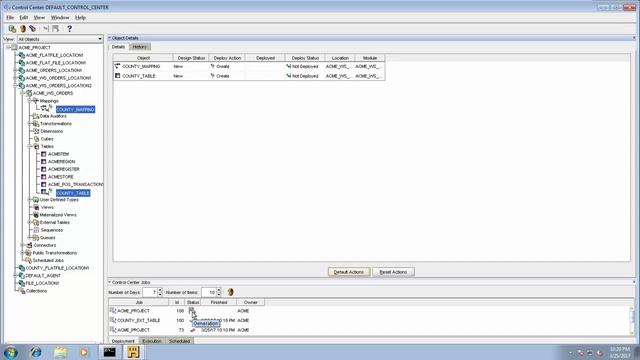Click the Number of Items input field
This screenshot has width=640, height=360.
click(x=208, y=292)
